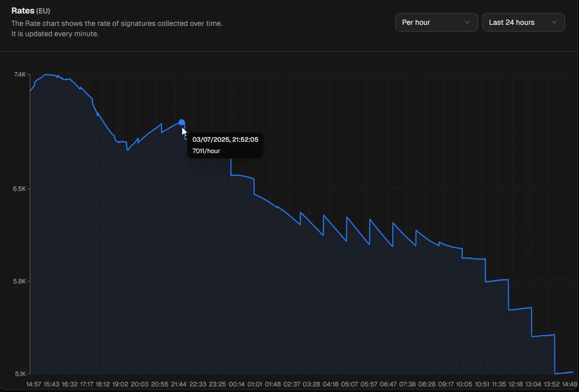Viewport: 579px width, 392px height.
Task: Click the 04:18 x-axis label
Action: tap(331, 384)
